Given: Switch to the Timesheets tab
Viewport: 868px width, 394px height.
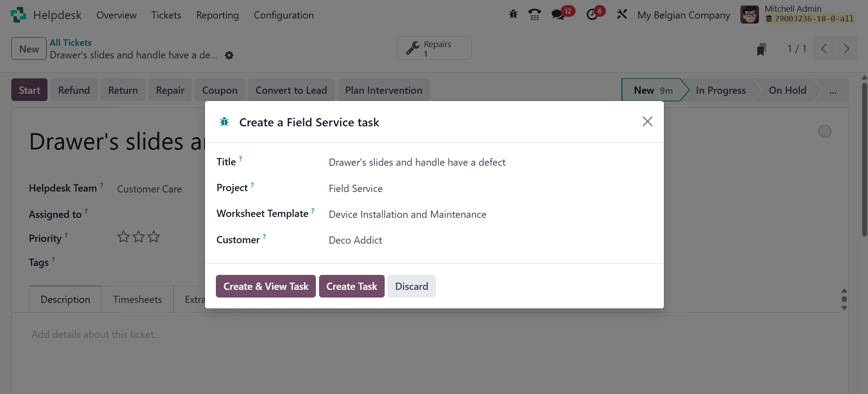Looking at the screenshot, I should (137, 299).
